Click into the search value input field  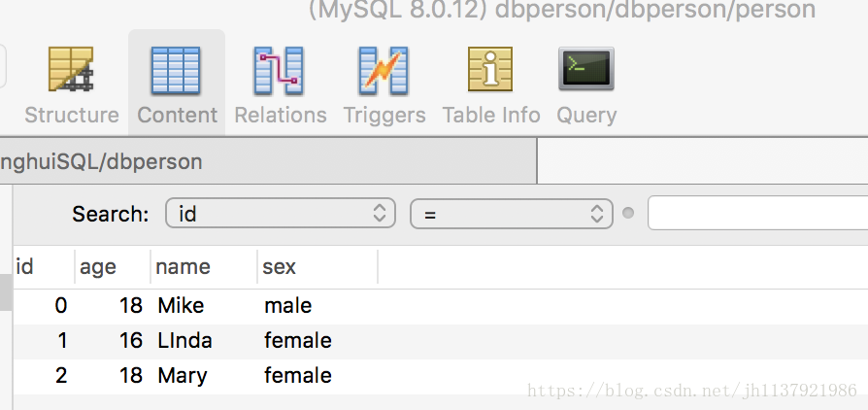758,214
